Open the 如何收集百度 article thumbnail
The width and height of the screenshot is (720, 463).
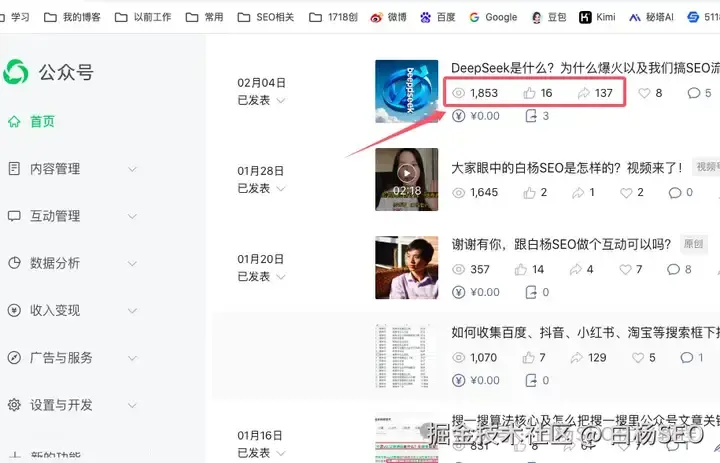click(x=406, y=356)
